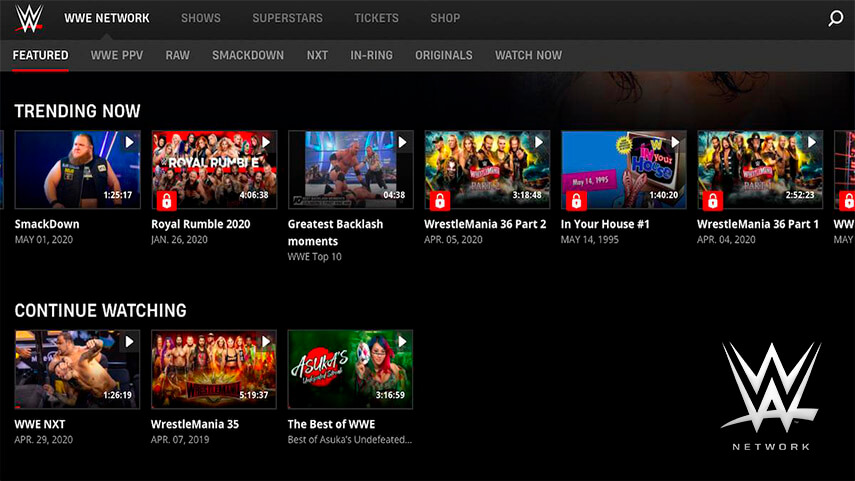This screenshot has height=481, width=855.
Task: Click the 'MAY 14, 1995' date text
Action: [x=589, y=239]
